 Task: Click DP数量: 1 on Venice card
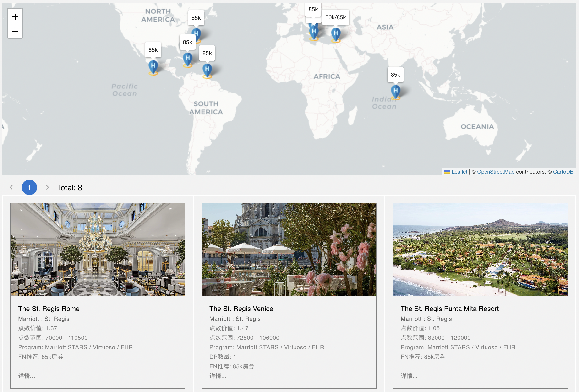[x=223, y=357]
